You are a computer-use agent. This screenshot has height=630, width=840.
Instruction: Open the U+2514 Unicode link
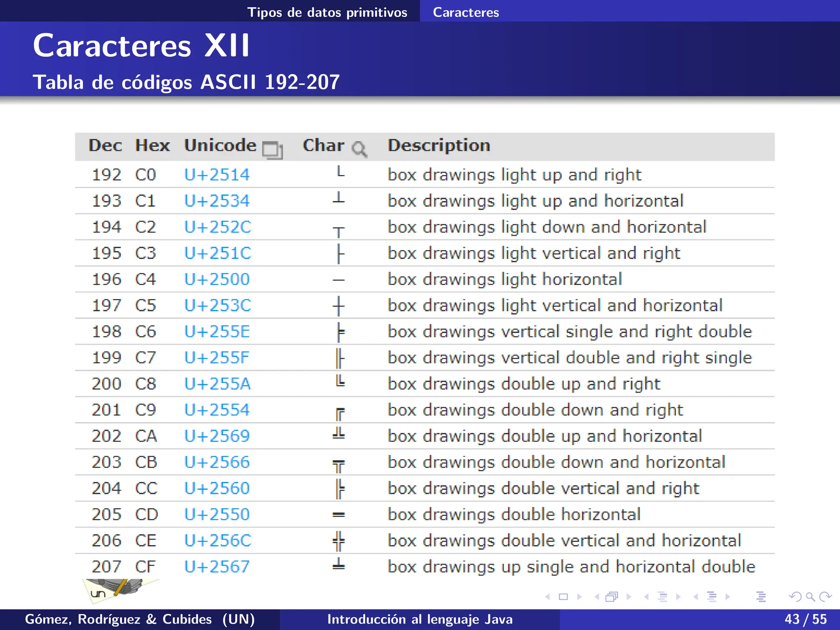217,175
